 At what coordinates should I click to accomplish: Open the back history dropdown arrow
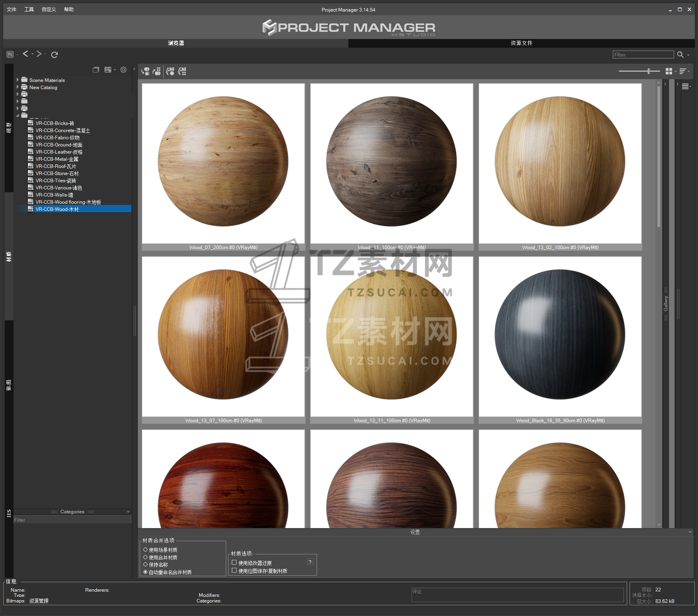click(x=32, y=54)
